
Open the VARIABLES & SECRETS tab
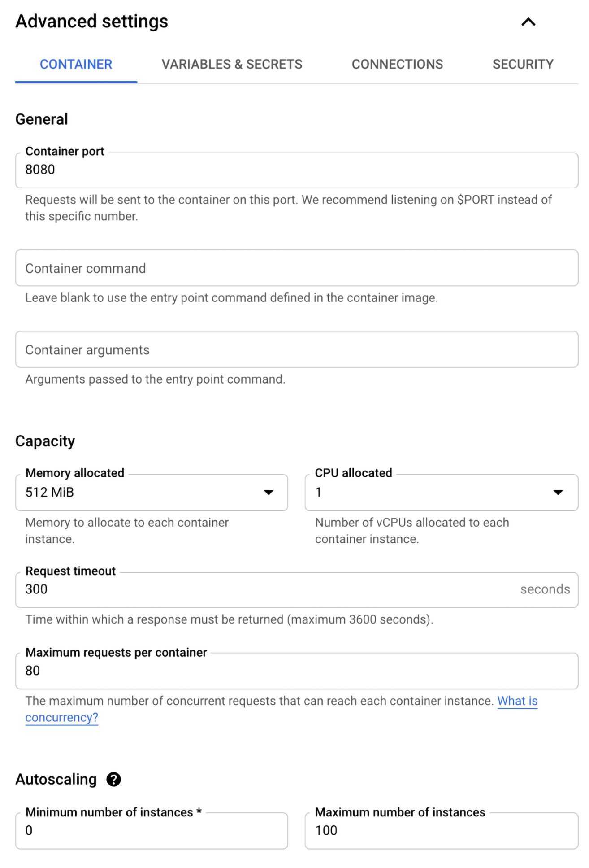click(232, 64)
